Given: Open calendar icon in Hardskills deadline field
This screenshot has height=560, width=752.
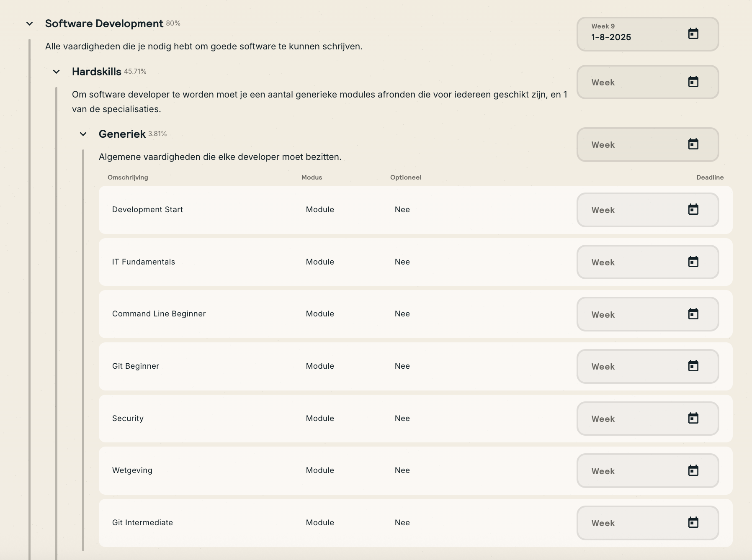Looking at the screenshot, I should (x=693, y=82).
